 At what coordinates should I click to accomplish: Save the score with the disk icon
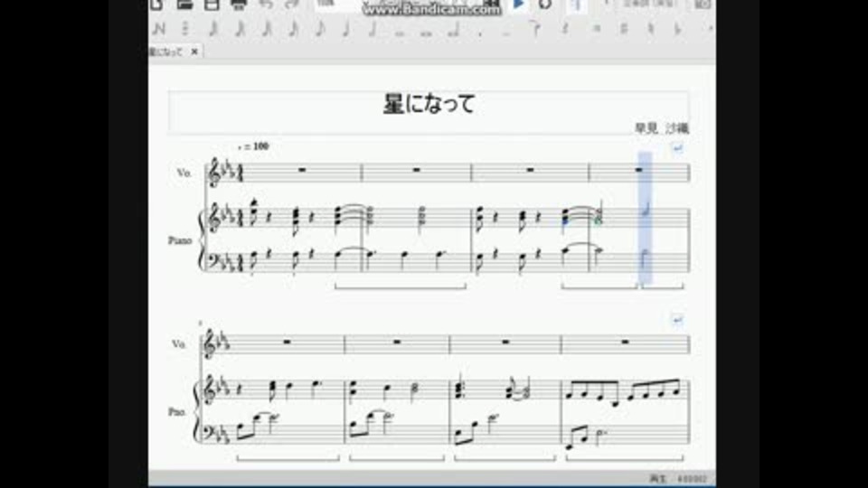tap(212, 5)
